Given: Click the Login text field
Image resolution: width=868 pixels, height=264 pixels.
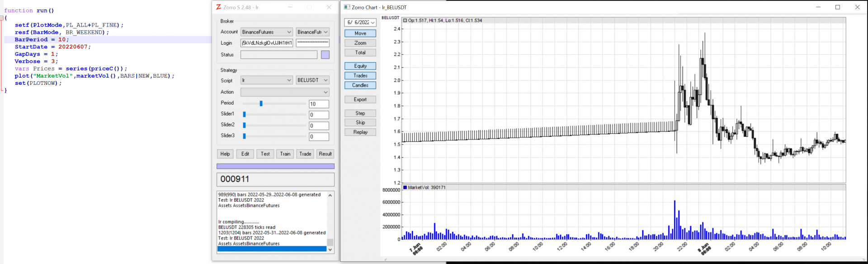Looking at the screenshot, I should [x=267, y=43].
